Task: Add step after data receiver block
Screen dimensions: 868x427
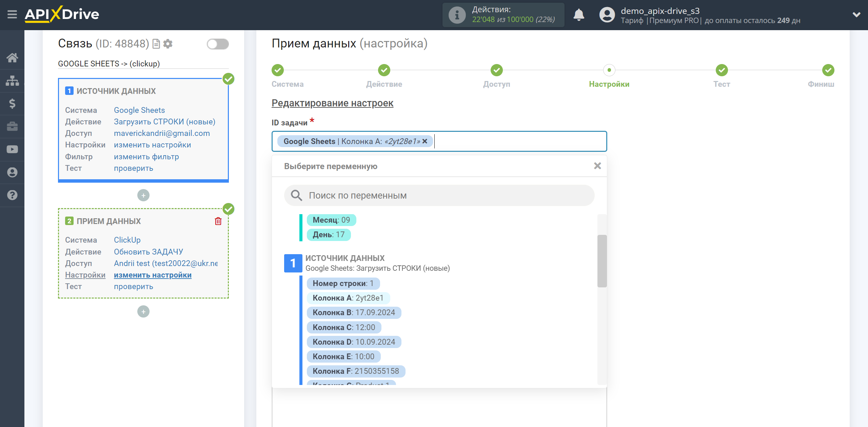Action: (143, 311)
